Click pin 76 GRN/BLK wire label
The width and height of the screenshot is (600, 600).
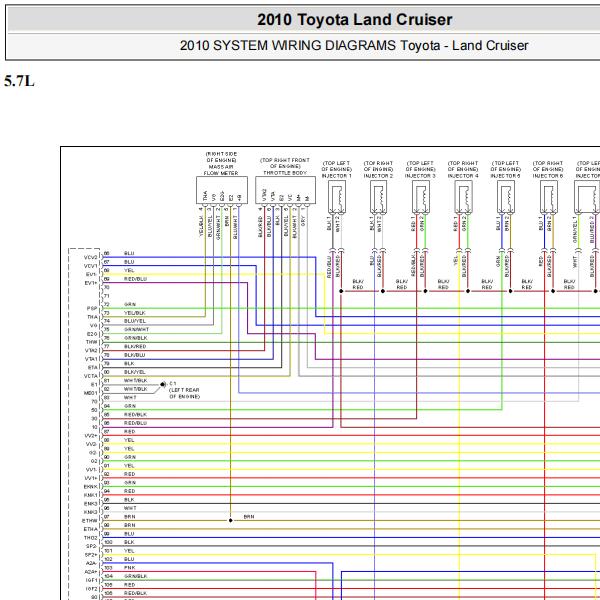(x=135, y=338)
